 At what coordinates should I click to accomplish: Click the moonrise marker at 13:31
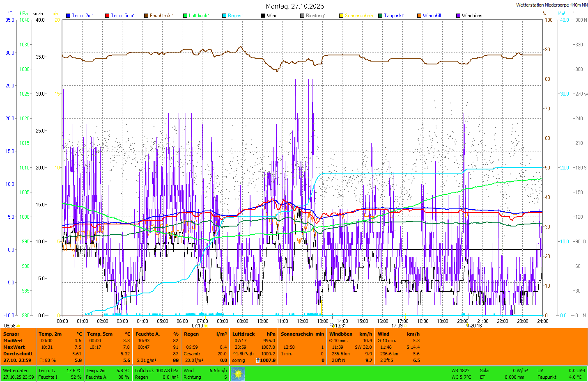click(333, 326)
